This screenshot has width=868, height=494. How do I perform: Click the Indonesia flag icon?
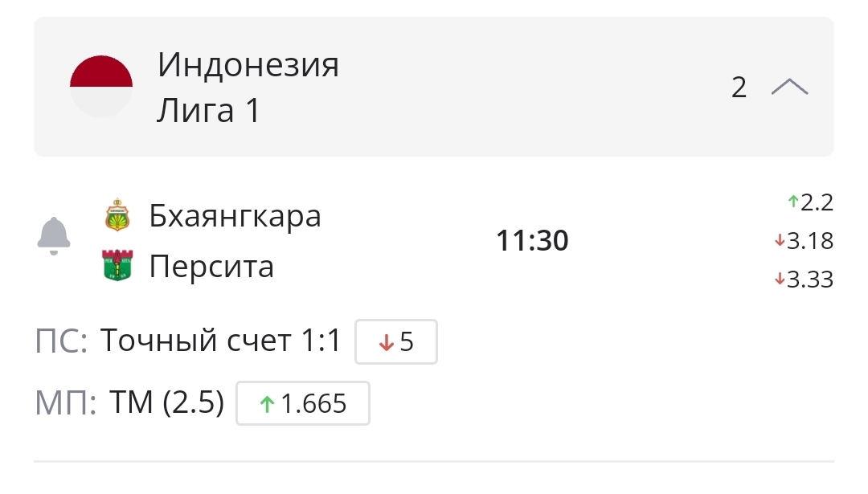point(101,87)
